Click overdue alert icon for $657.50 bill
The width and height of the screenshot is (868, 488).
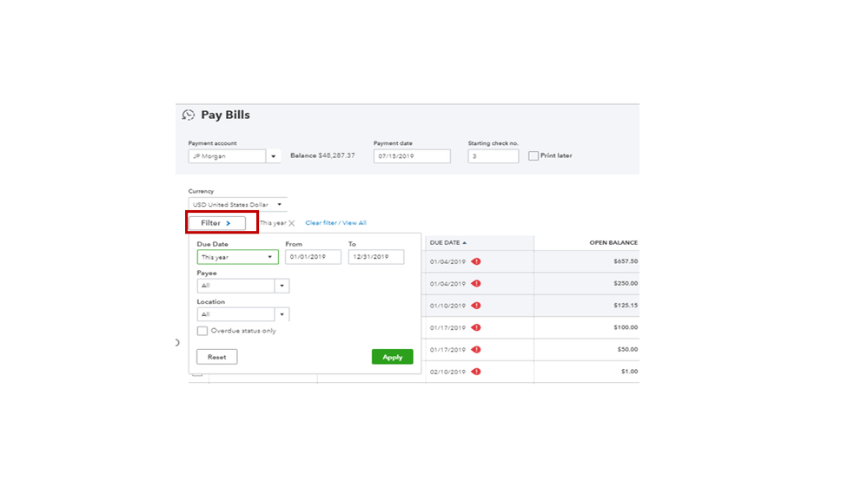point(476,261)
